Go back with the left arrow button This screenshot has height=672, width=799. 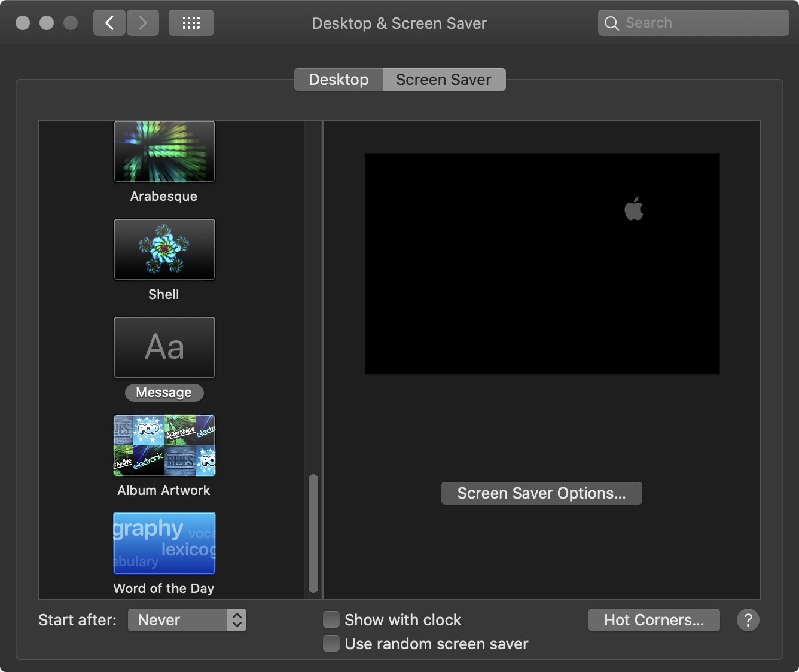click(x=109, y=23)
